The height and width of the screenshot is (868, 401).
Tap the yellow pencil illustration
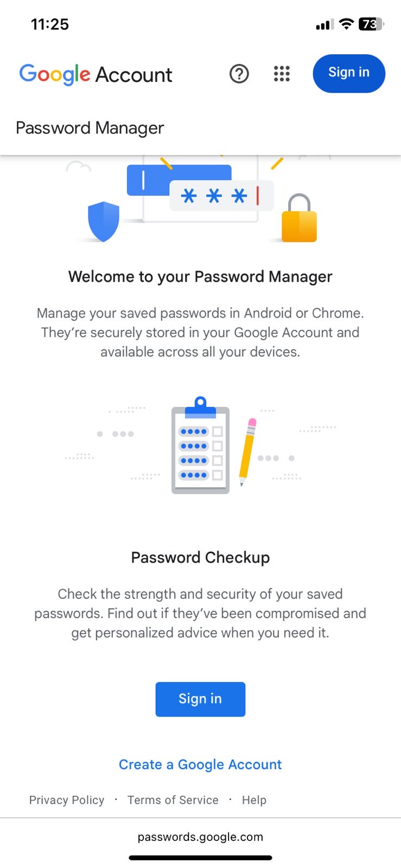[247, 450]
